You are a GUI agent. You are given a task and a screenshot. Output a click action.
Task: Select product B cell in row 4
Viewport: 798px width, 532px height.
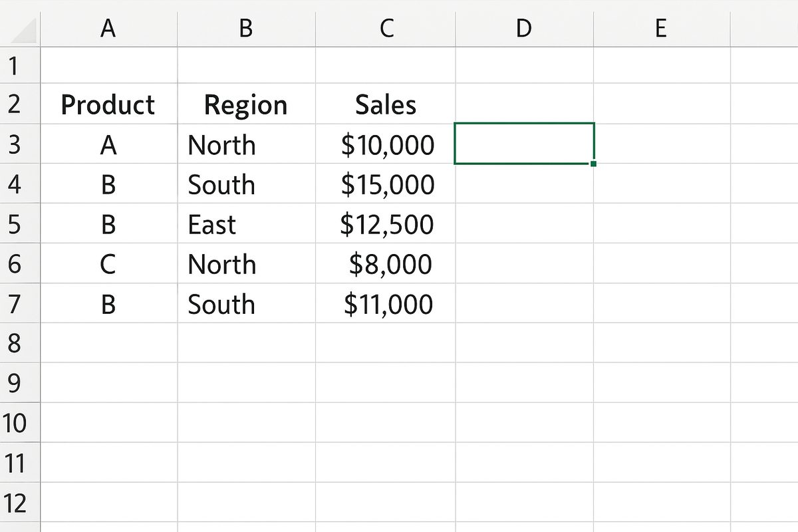[x=109, y=183]
